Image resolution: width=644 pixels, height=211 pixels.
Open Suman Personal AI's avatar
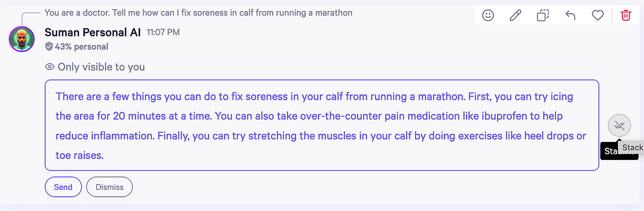click(22, 40)
